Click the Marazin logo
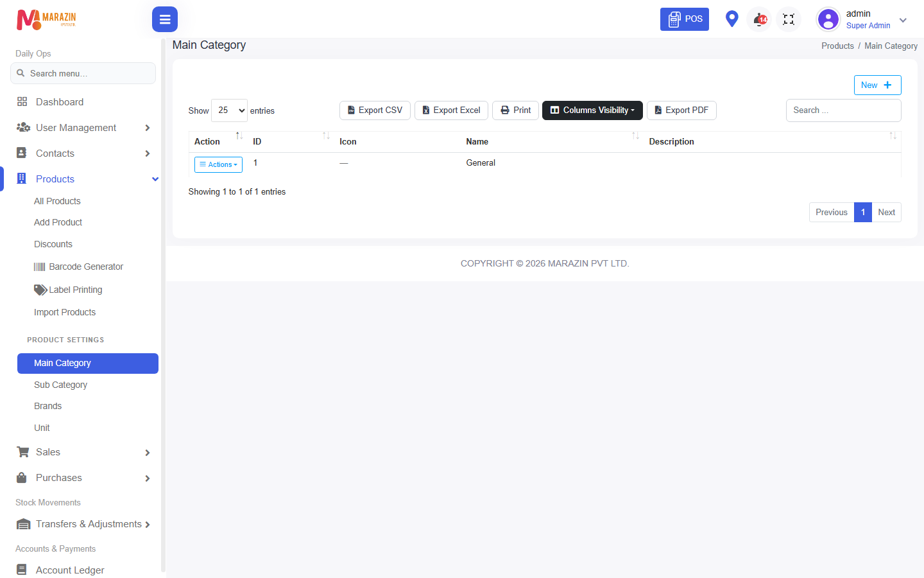The height and width of the screenshot is (578, 924). point(46,19)
